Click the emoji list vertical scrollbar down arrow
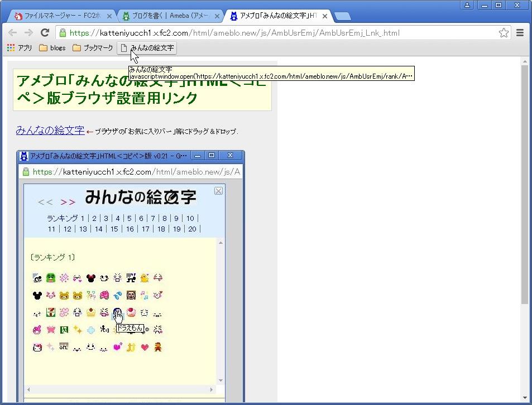The image size is (532, 405). (221, 380)
